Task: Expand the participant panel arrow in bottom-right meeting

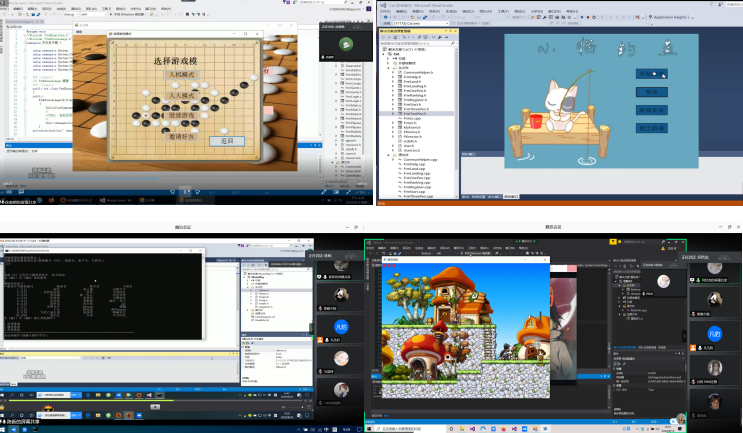Action: pos(684,336)
